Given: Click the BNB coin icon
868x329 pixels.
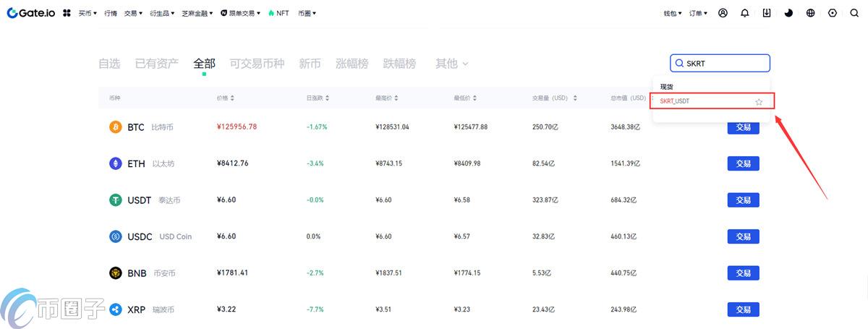Looking at the screenshot, I should tap(115, 273).
